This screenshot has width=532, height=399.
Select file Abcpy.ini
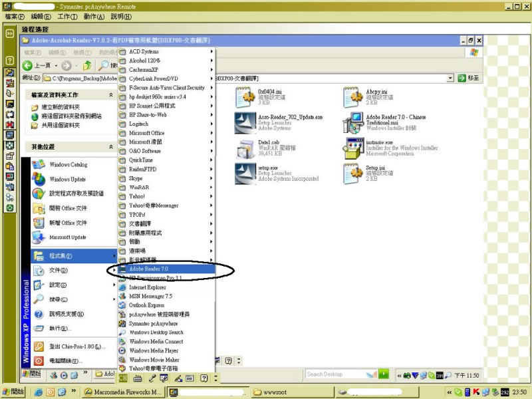pyautogui.click(x=369, y=97)
